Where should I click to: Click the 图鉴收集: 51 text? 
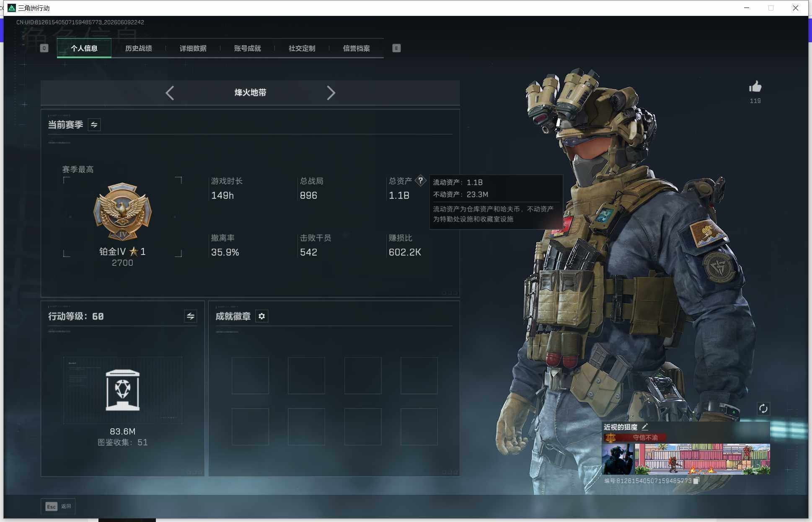122,442
